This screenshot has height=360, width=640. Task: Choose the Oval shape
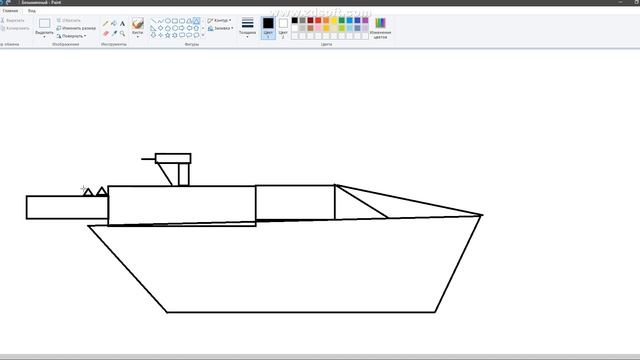168,21
